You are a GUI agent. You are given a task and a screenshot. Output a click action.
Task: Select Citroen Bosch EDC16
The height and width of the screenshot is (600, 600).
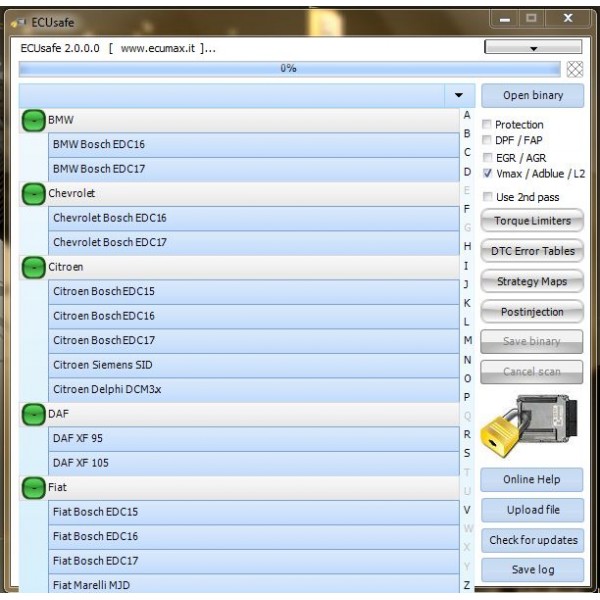(254, 316)
